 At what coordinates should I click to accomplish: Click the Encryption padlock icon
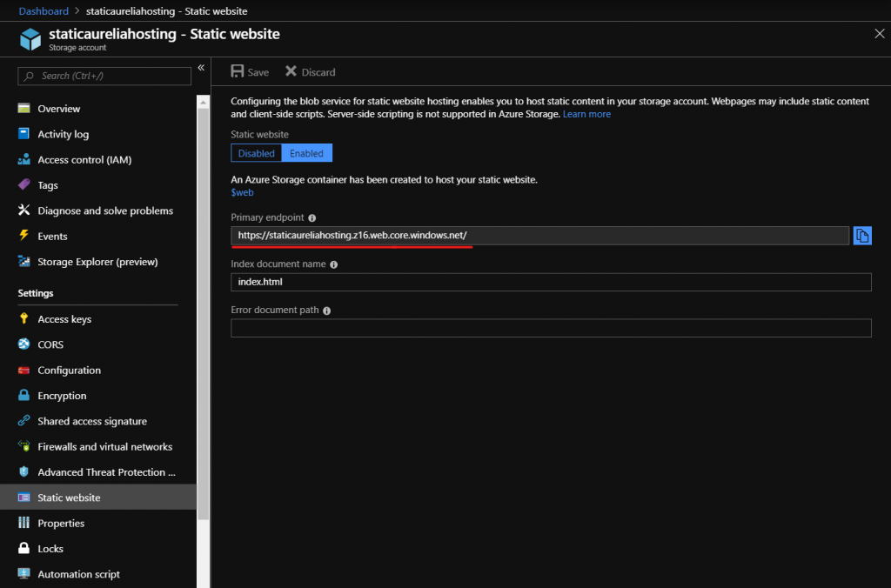coord(23,396)
